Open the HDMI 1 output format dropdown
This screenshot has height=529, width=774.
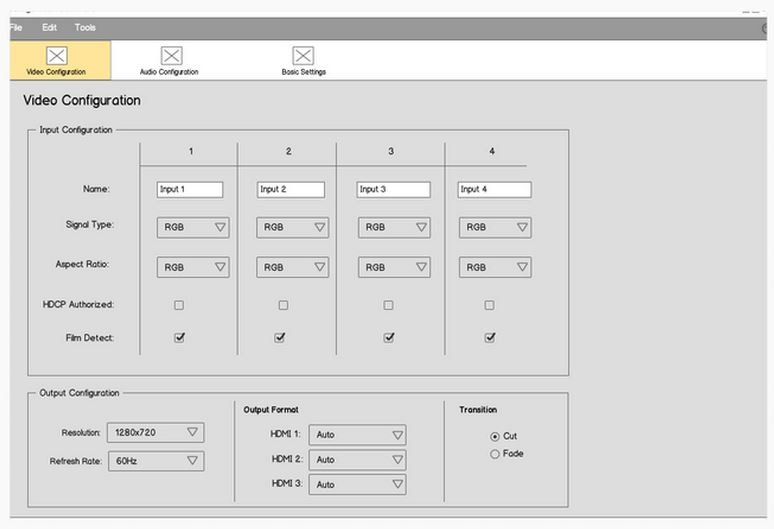pyautogui.click(x=357, y=435)
